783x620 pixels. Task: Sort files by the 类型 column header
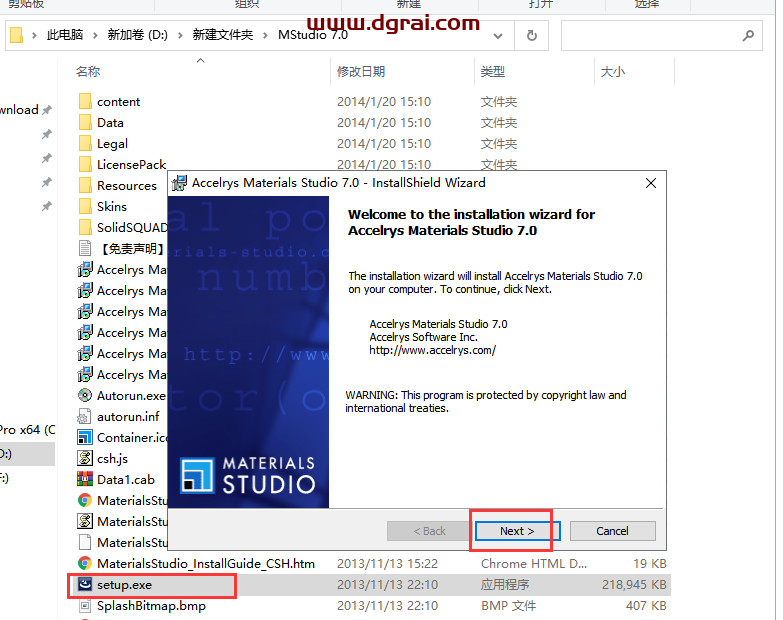(x=493, y=71)
